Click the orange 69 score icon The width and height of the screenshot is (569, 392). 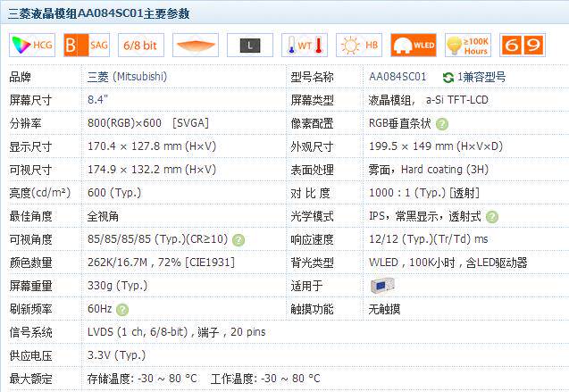(x=523, y=45)
